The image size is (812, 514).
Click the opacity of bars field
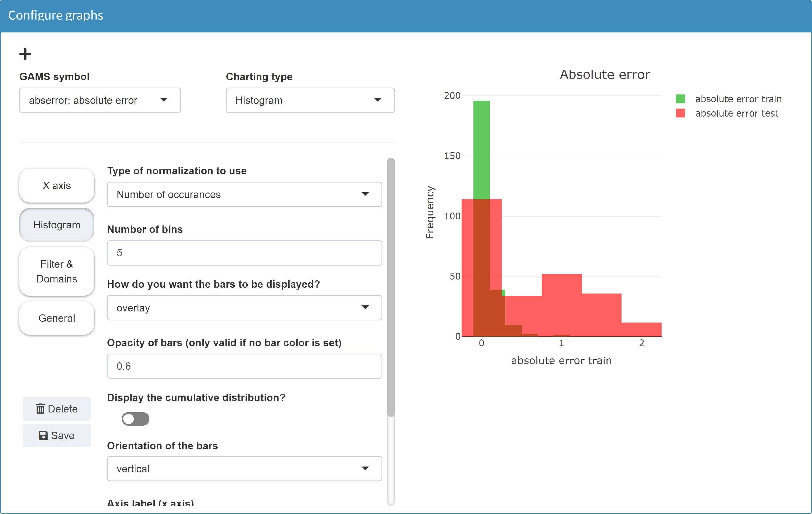(x=244, y=366)
